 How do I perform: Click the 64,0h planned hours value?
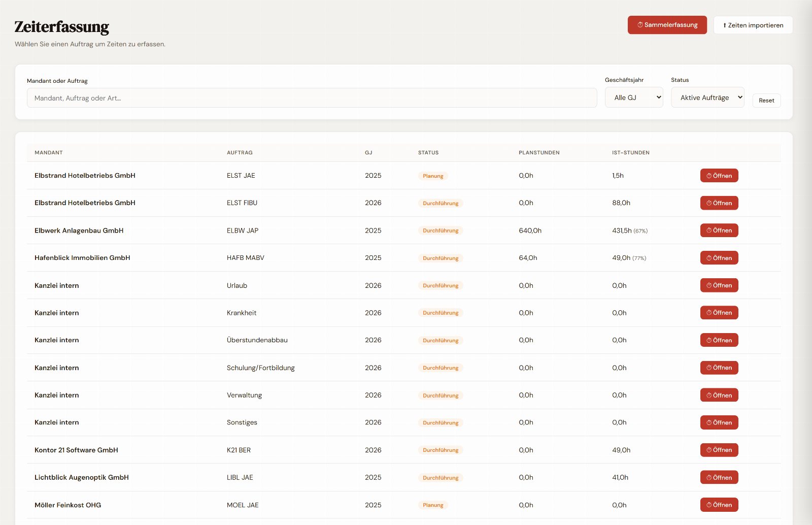(528, 258)
